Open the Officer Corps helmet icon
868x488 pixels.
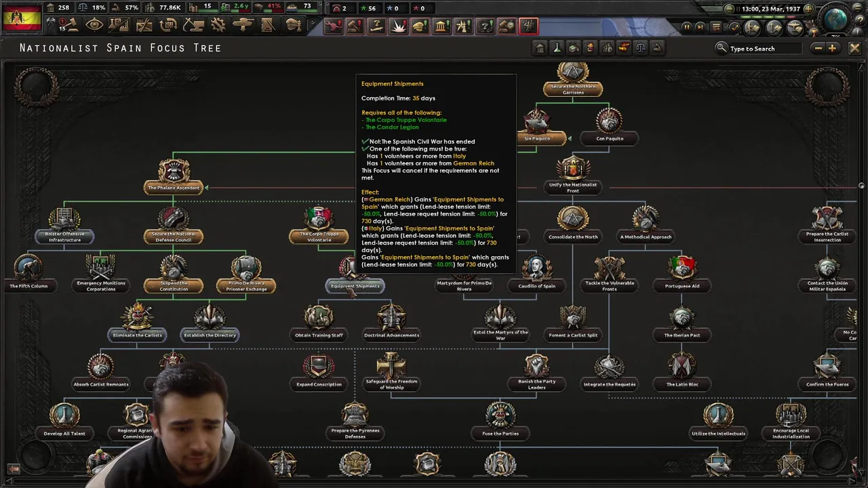tap(293, 25)
